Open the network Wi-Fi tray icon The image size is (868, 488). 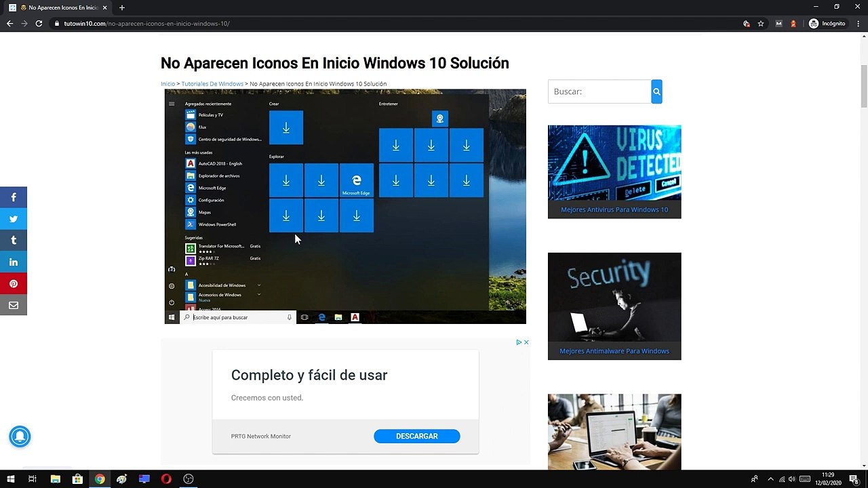(x=781, y=479)
